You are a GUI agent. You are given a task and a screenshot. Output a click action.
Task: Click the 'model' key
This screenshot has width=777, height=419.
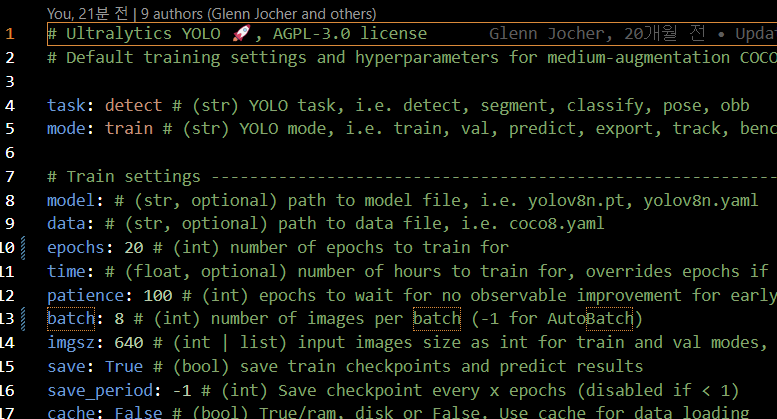[x=71, y=201]
